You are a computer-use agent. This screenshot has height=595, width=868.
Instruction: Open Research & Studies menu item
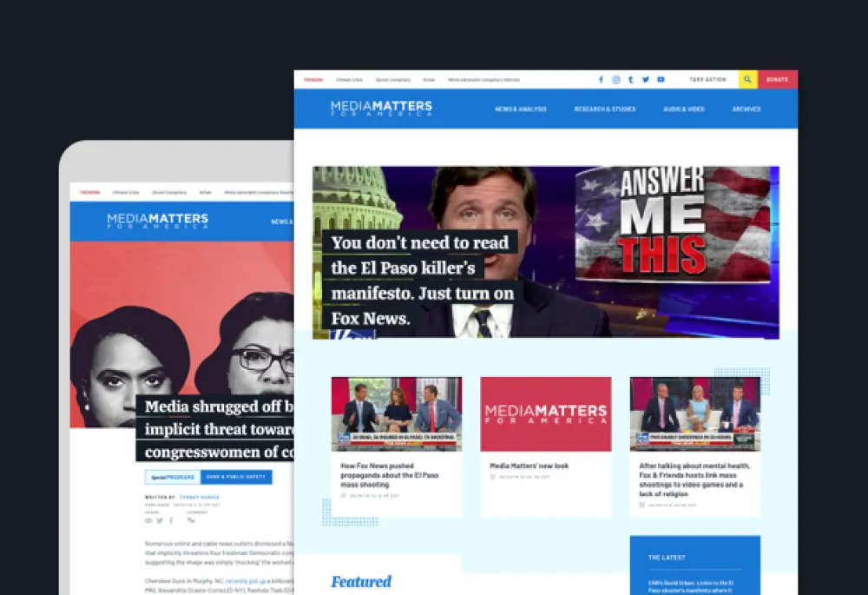(x=605, y=109)
